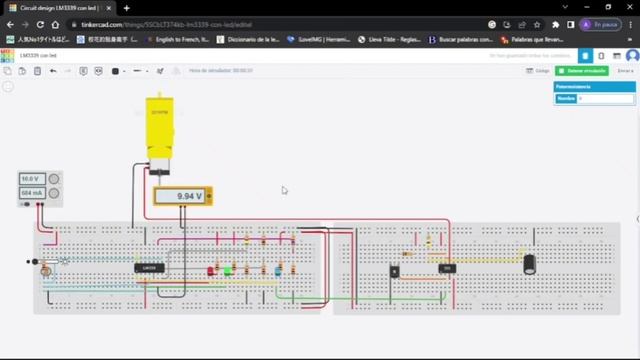Click the power supply current readout

pyautogui.click(x=32, y=193)
